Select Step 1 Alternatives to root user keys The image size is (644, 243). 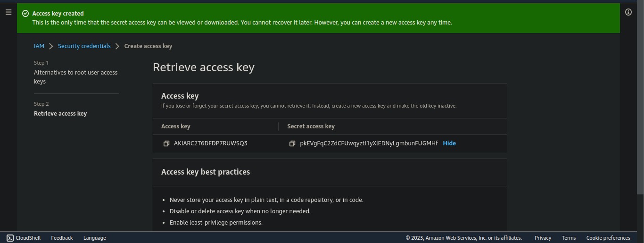tap(75, 77)
